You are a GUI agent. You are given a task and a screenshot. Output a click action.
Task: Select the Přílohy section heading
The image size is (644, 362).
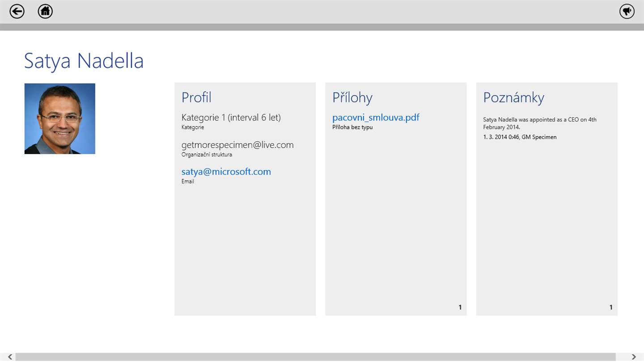[x=352, y=97]
